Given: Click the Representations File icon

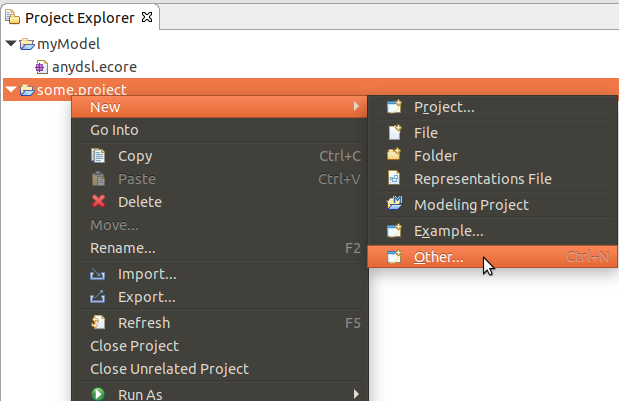Looking at the screenshot, I should click(x=394, y=179).
